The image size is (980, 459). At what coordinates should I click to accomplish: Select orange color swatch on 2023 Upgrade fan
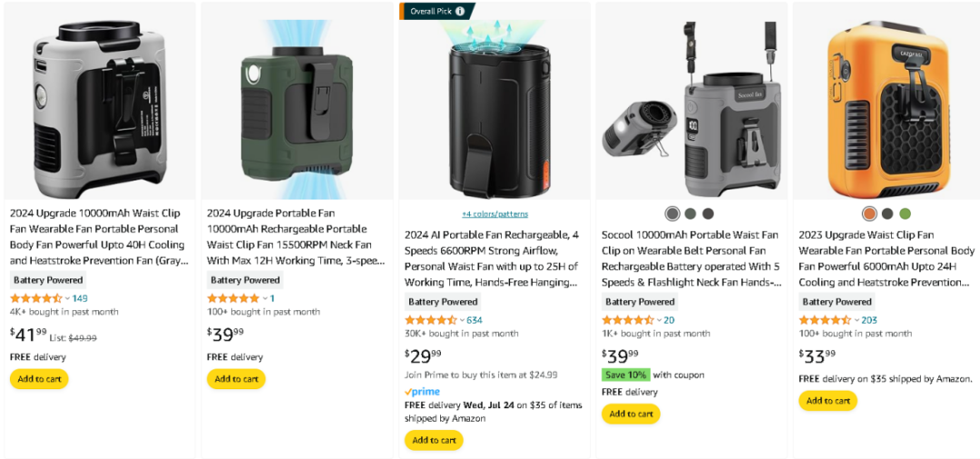pos(869,213)
